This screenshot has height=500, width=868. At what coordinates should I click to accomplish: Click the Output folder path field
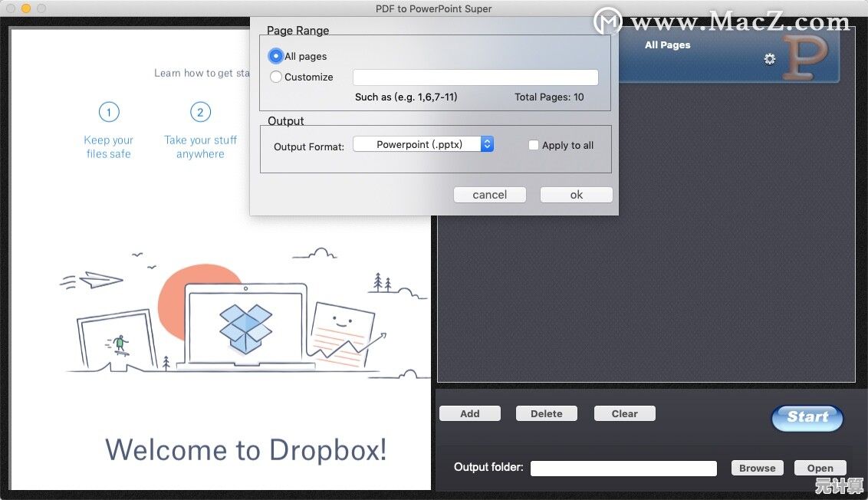(623, 468)
